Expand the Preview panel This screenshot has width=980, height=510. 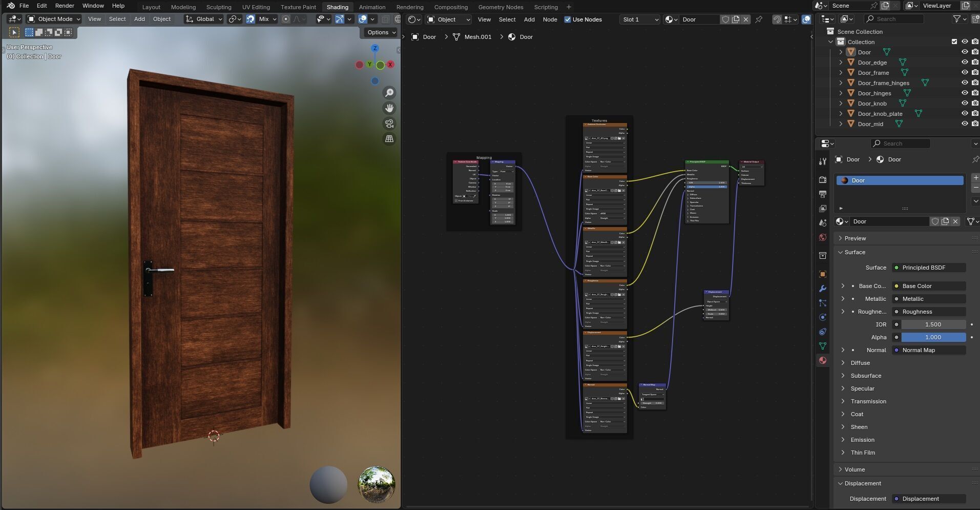coord(855,238)
